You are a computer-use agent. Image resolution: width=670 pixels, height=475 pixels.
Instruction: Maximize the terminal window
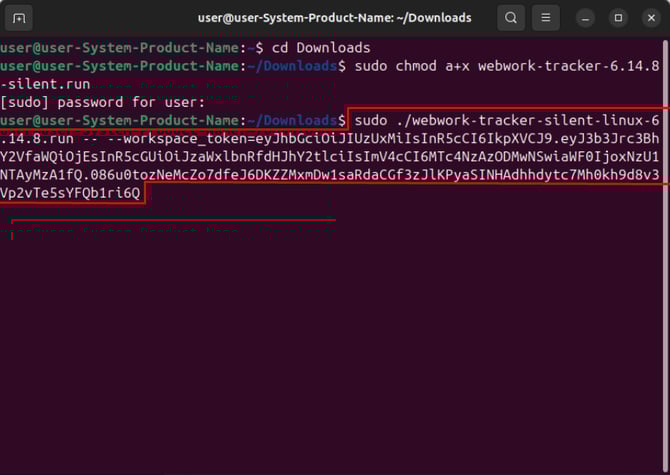618,18
